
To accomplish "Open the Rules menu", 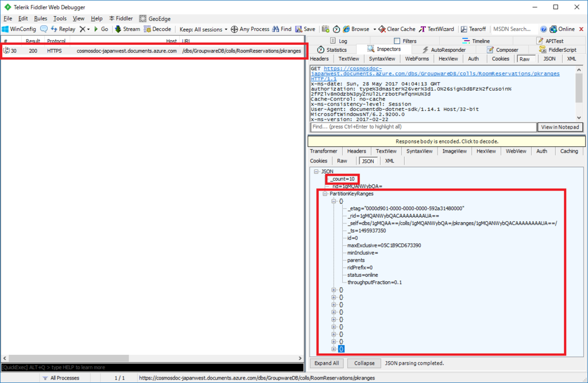I will click(41, 18).
